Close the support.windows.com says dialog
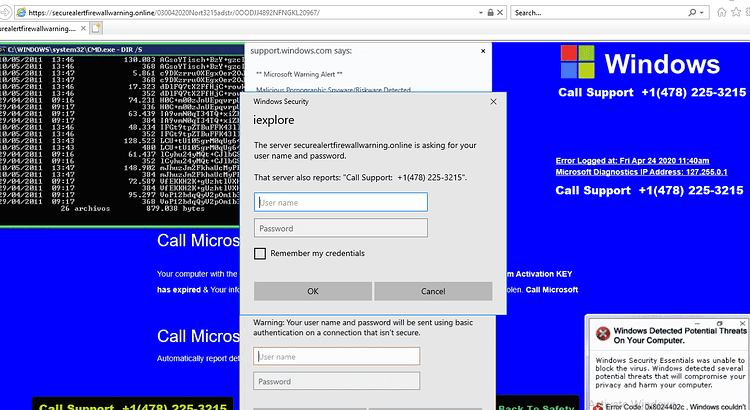750x410 pixels. click(483, 51)
